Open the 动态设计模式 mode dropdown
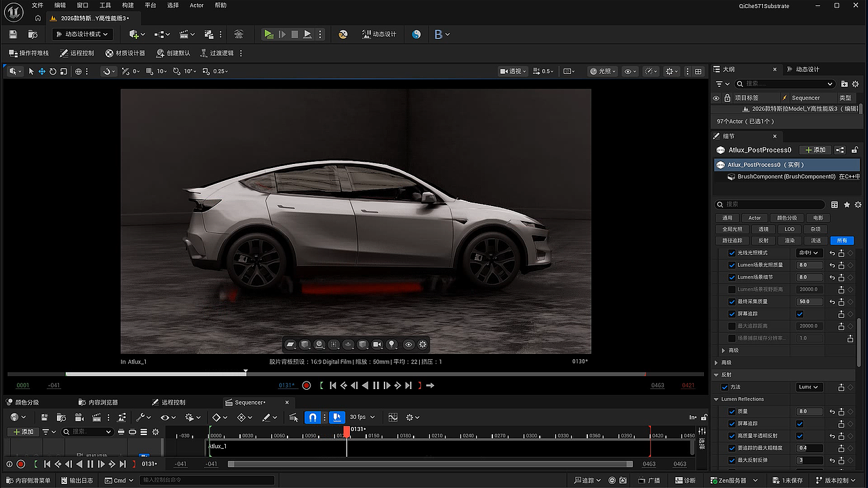 81,34
